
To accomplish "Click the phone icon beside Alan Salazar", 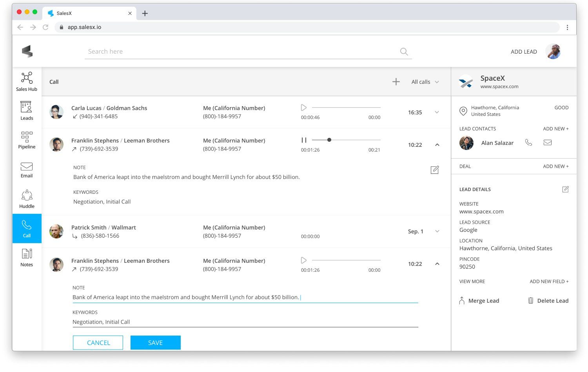I will [528, 143].
